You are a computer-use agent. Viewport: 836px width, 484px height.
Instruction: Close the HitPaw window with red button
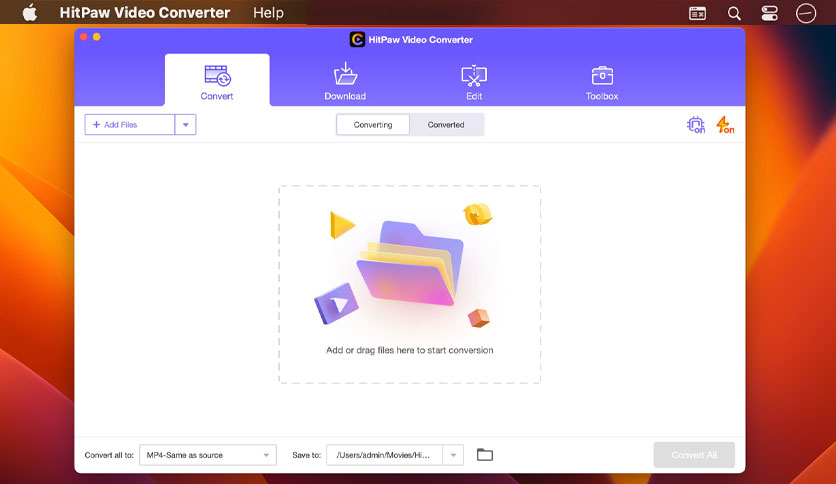(x=84, y=37)
